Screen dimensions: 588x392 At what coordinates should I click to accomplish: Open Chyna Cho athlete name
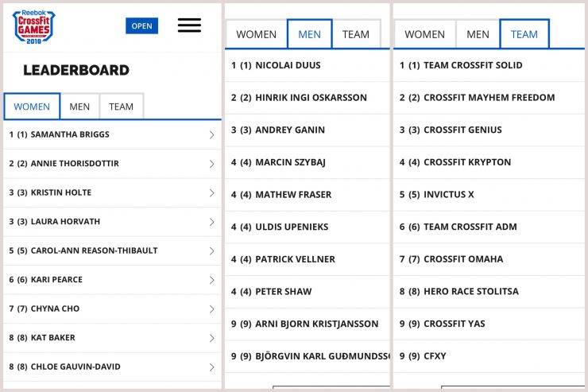click(x=55, y=309)
